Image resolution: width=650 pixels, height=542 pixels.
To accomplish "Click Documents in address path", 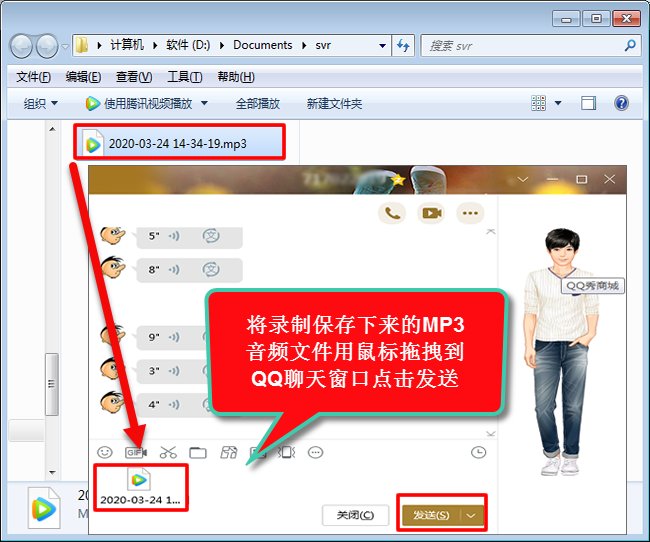I will 263,45.
